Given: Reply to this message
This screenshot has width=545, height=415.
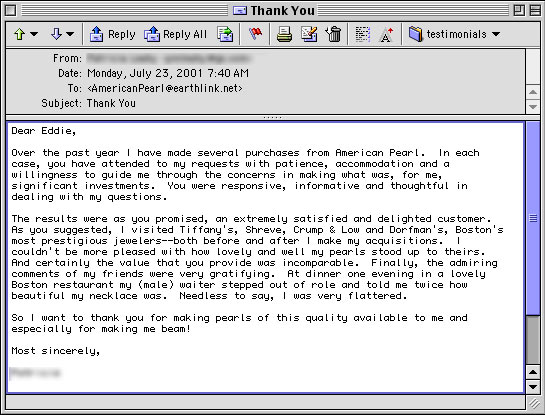Looking at the screenshot, I should tap(112, 34).
